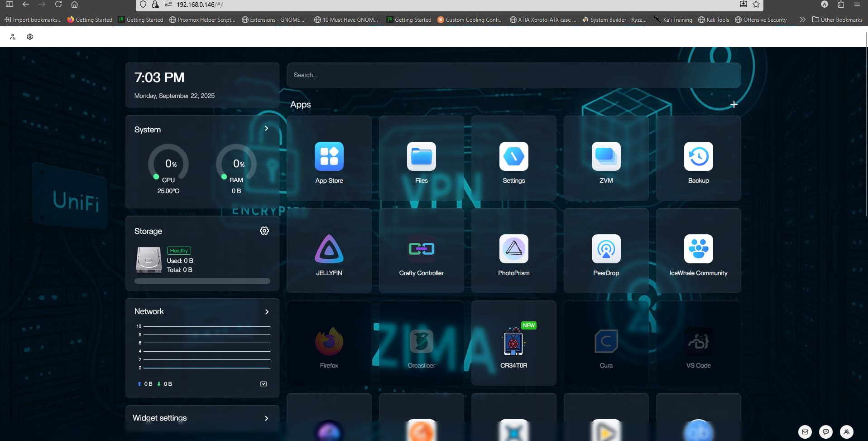Image resolution: width=868 pixels, height=441 pixels.
Task: Click the 7:03 PM clock text
Action: point(159,78)
